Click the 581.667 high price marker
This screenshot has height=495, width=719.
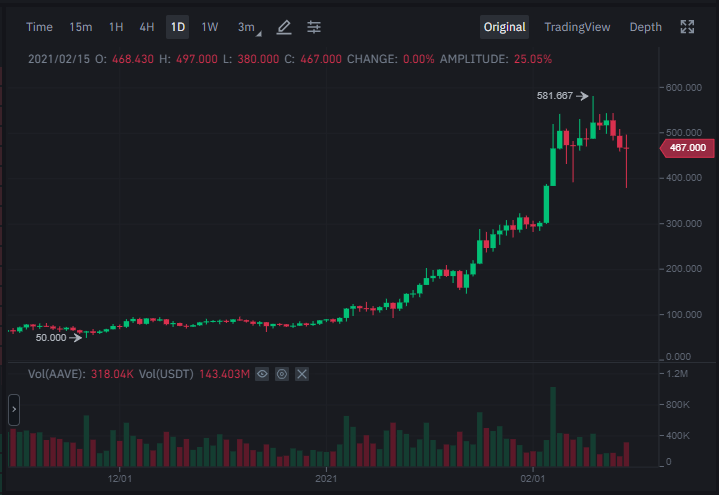pos(563,96)
